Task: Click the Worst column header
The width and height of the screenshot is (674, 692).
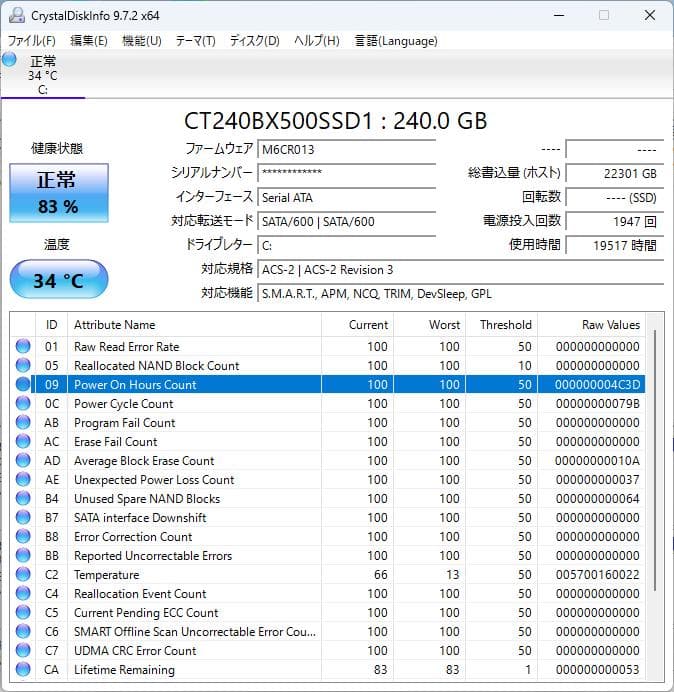Action: (x=429, y=325)
